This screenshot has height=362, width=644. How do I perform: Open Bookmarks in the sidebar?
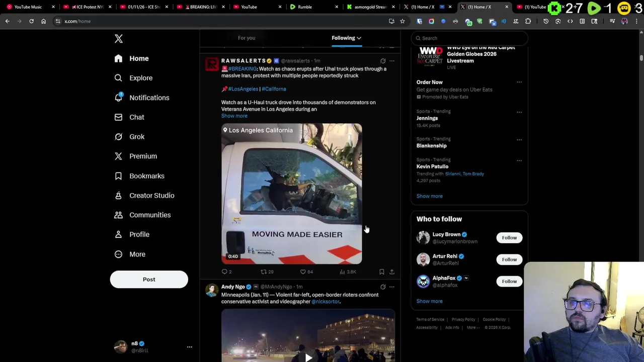tap(139, 176)
